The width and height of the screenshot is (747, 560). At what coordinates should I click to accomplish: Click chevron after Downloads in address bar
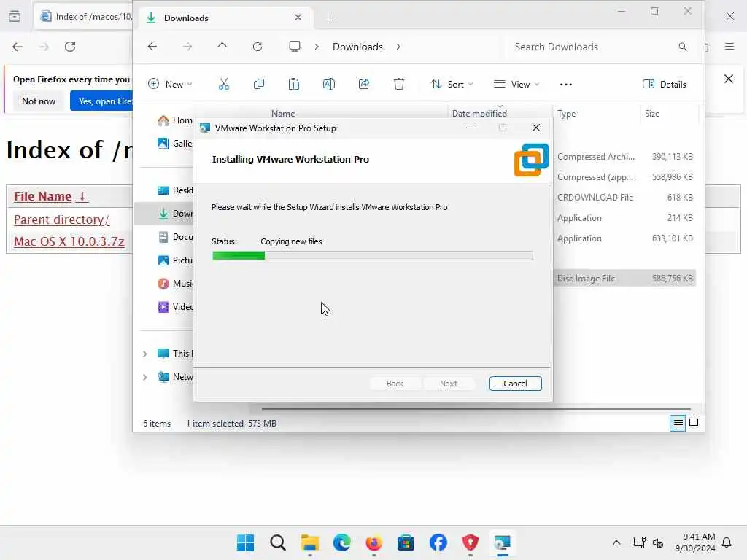point(398,47)
